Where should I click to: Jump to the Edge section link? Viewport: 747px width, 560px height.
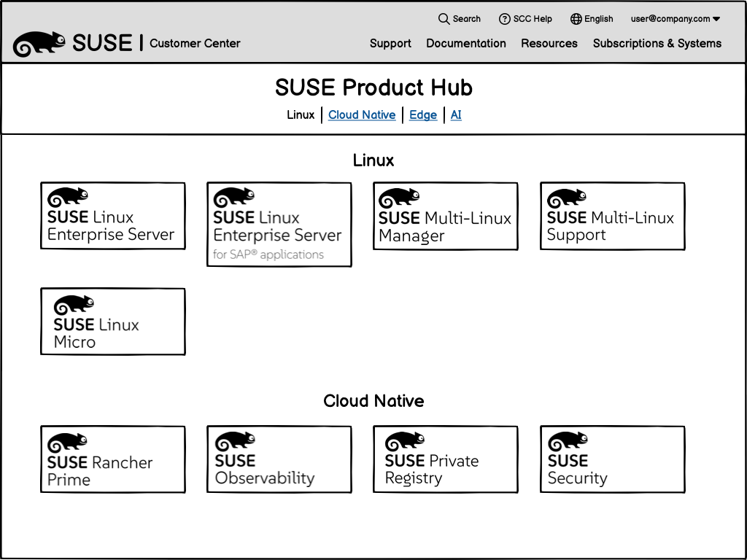point(423,114)
